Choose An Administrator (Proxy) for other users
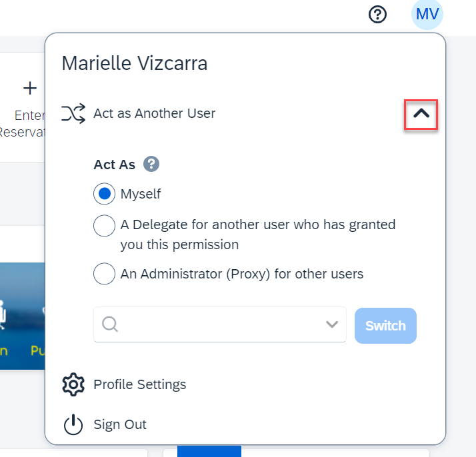 (x=104, y=274)
